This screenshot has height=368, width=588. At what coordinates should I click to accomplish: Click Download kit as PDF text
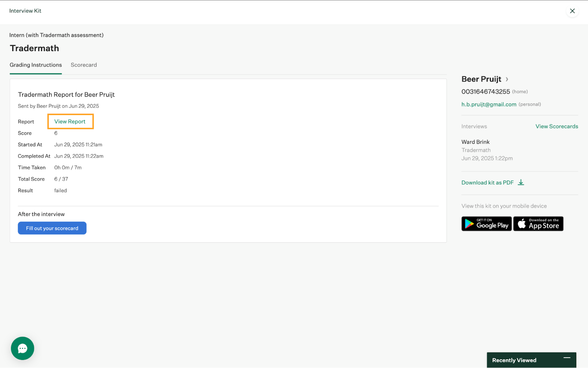[487, 183]
